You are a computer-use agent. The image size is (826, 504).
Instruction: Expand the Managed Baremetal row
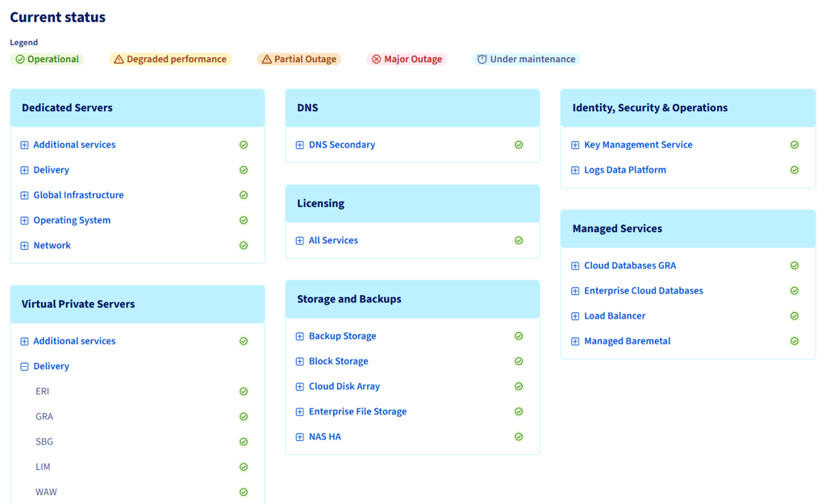(x=575, y=341)
